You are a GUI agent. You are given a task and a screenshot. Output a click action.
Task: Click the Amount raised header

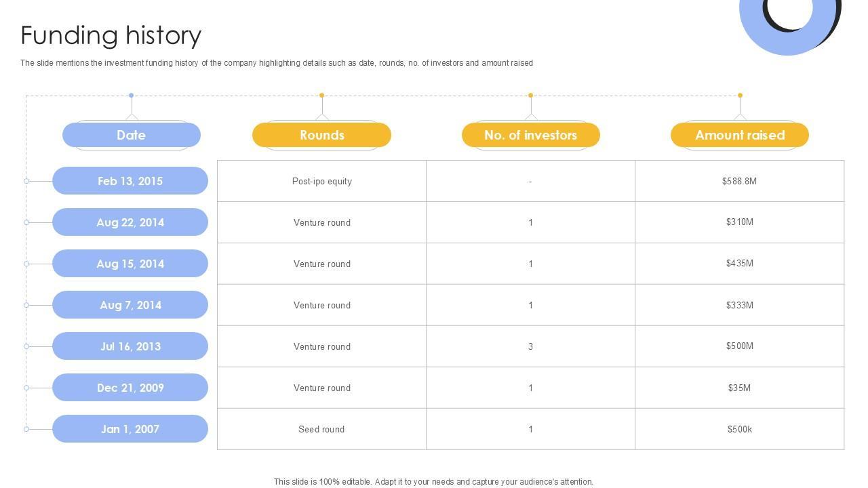pyautogui.click(x=739, y=135)
